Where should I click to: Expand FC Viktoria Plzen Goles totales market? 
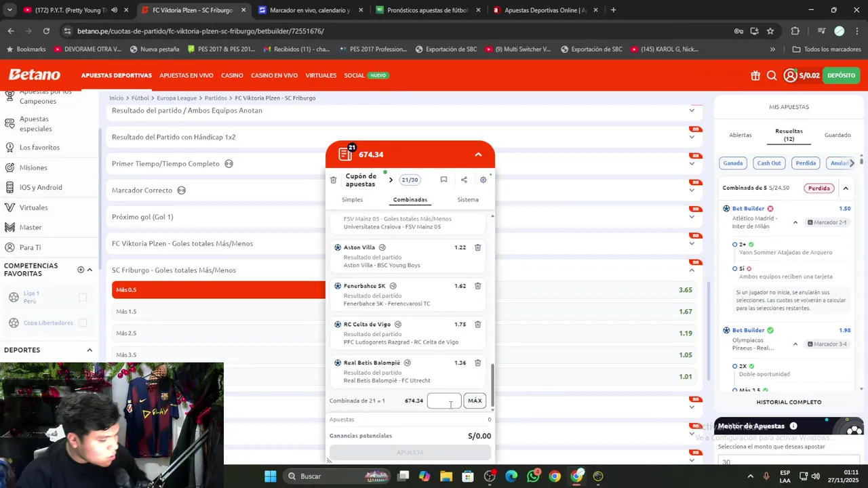(x=692, y=243)
